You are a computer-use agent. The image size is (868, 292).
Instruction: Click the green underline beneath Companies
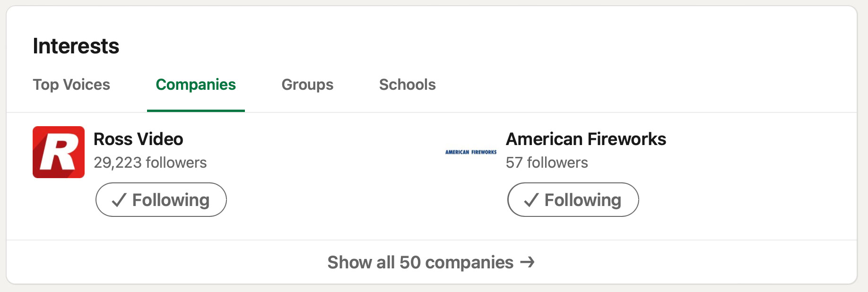click(x=196, y=111)
